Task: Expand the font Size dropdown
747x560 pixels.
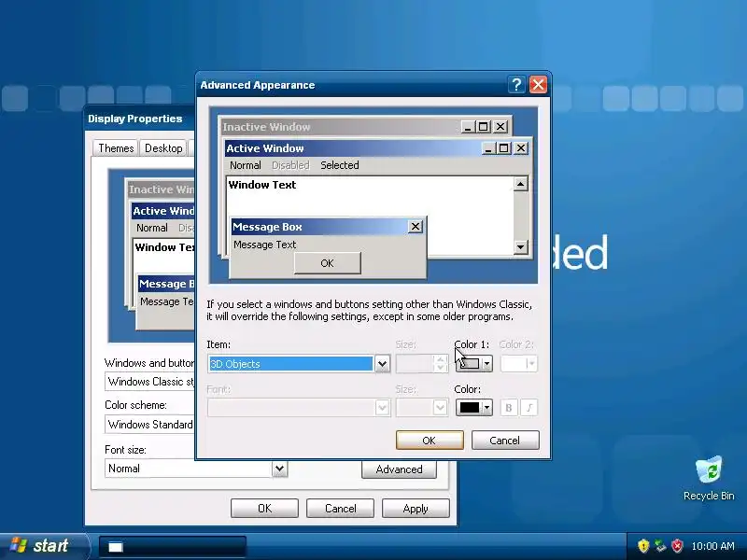Action: [x=440, y=408]
